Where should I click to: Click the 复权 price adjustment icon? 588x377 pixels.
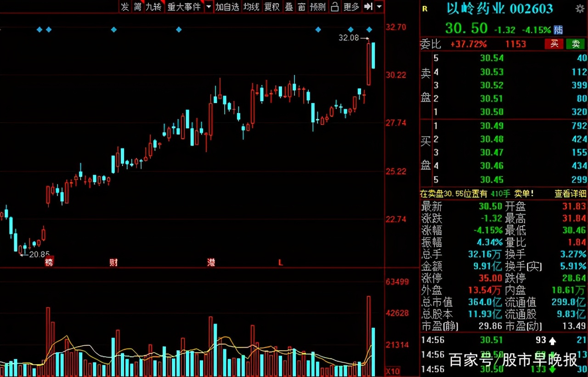(272, 7)
